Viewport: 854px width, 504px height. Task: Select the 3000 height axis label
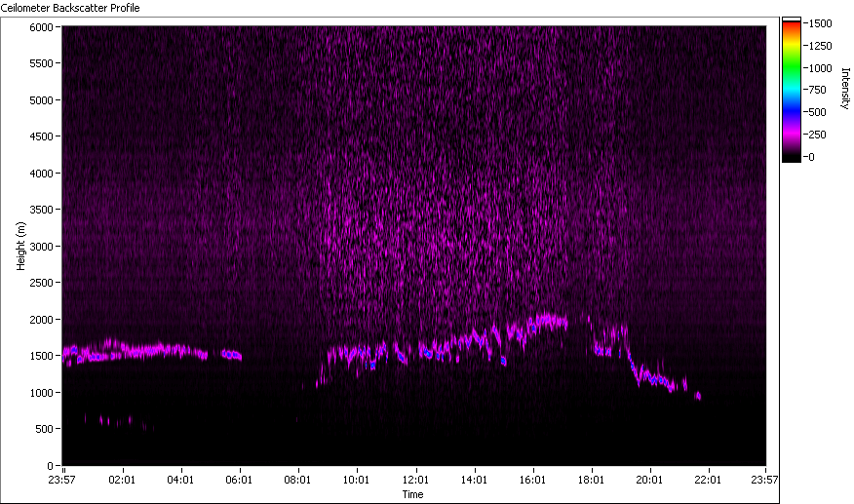pyautogui.click(x=41, y=247)
